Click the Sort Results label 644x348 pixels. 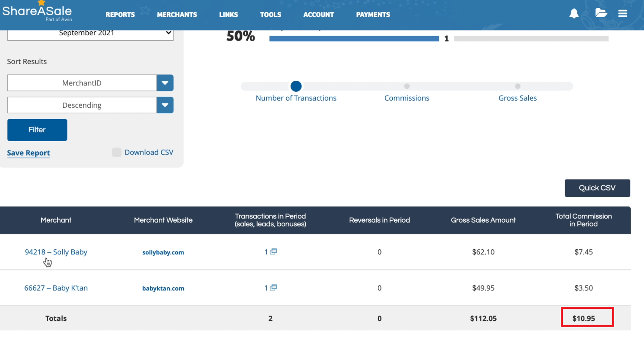pos(27,62)
